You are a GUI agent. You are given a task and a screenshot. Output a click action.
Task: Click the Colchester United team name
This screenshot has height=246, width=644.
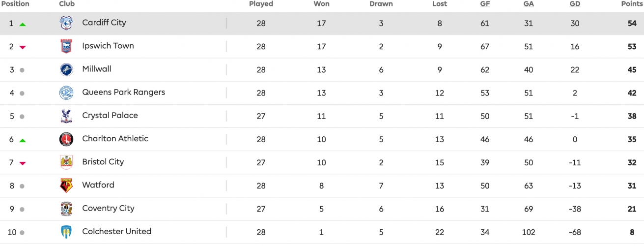coord(117,231)
